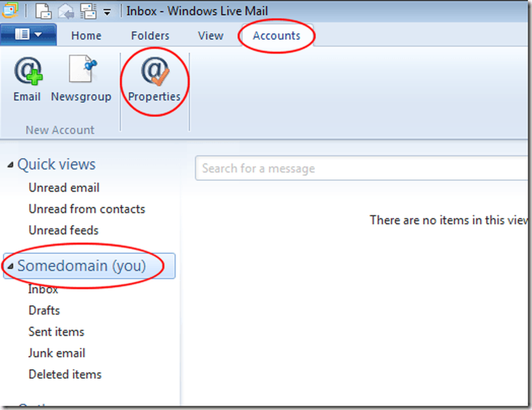Click the Send/Receive quick access icon
Image resolution: width=532 pixels, height=410 pixels.
pyautogui.click(x=88, y=11)
